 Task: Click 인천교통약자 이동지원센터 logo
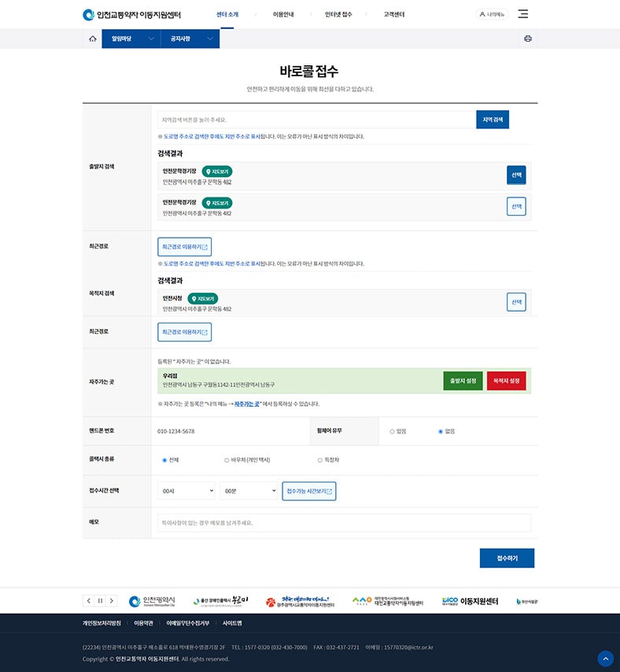[131, 14]
